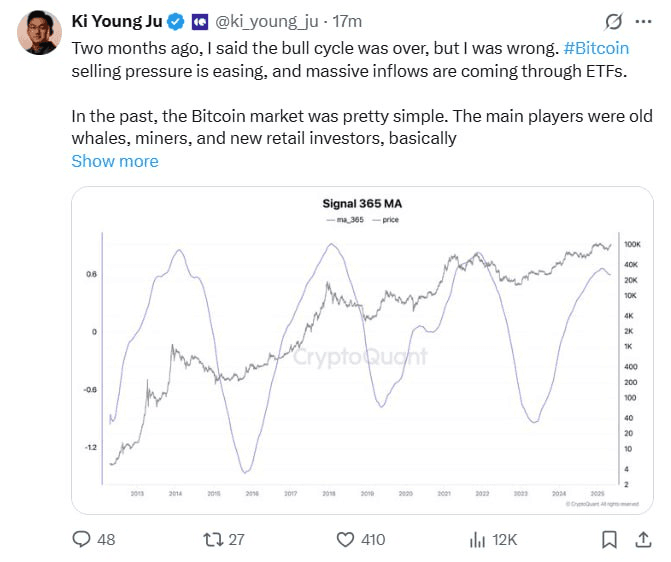Click the 410 likes count

[373, 540]
